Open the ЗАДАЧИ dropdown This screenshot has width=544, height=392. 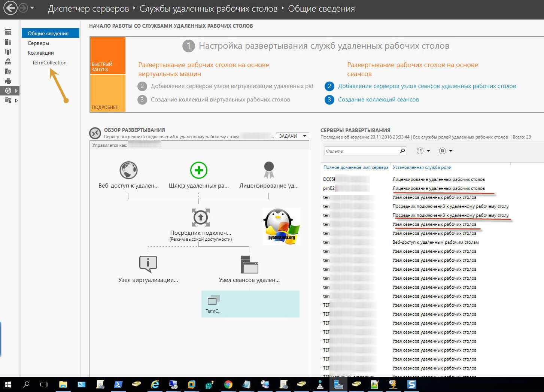click(x=292, y=136)
